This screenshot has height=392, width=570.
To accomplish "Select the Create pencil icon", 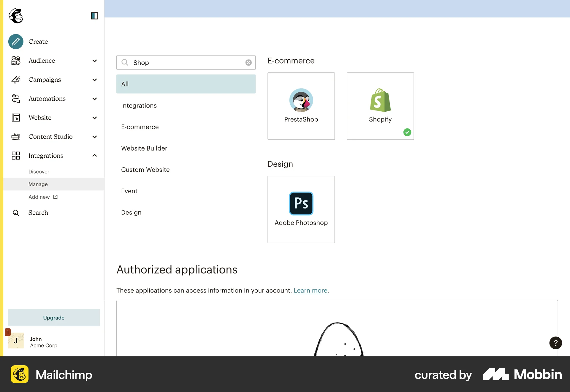I will pyautogui.click(x=15, y=42).
